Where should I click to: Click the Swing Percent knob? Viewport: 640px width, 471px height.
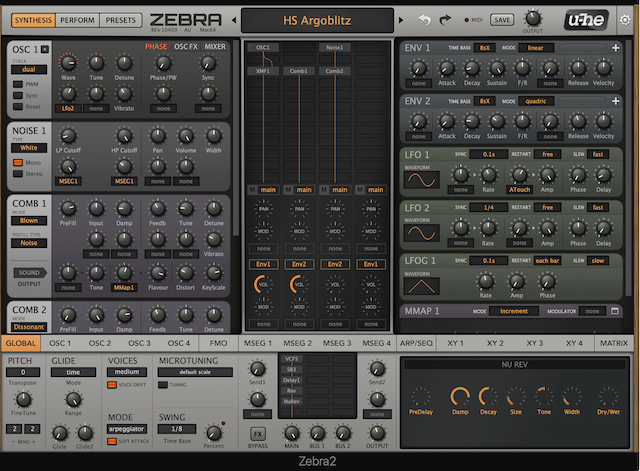213,433
